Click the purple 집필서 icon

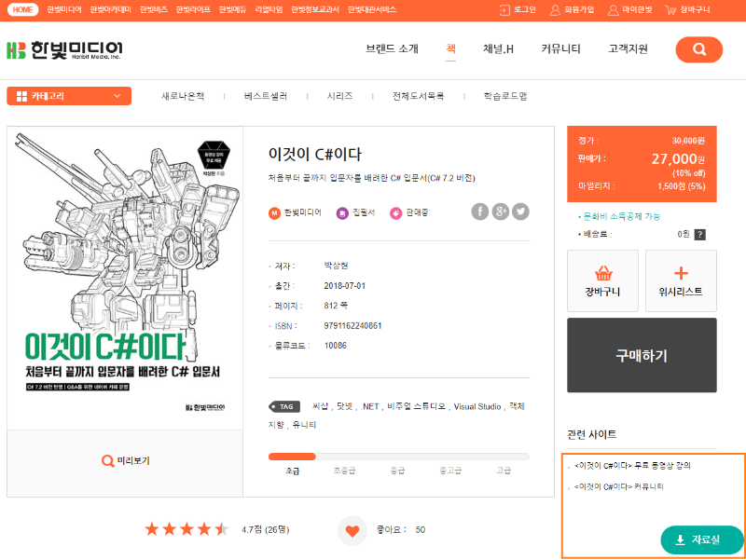(x=342, y=213)
